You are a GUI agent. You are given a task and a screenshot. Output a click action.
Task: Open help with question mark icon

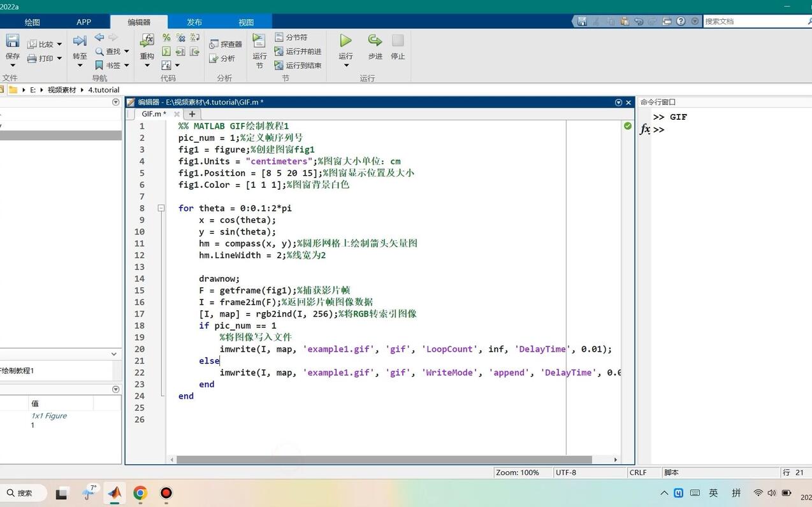tap(681, 21)
